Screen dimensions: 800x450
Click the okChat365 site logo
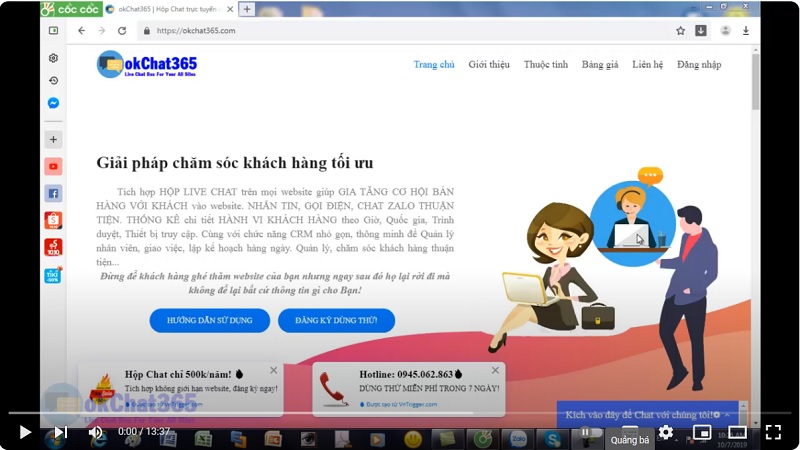(147, 65)
